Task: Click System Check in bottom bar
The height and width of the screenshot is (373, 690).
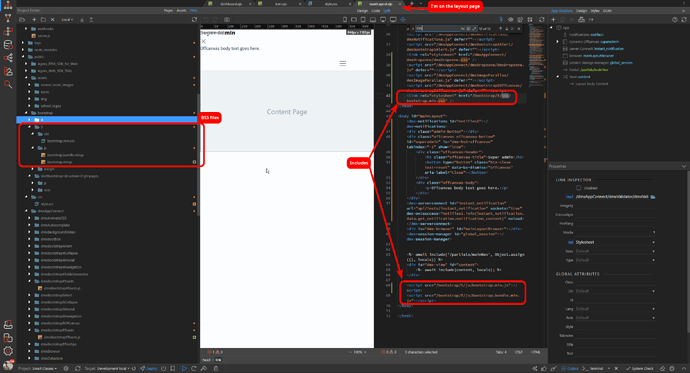Action: point(640,368)
